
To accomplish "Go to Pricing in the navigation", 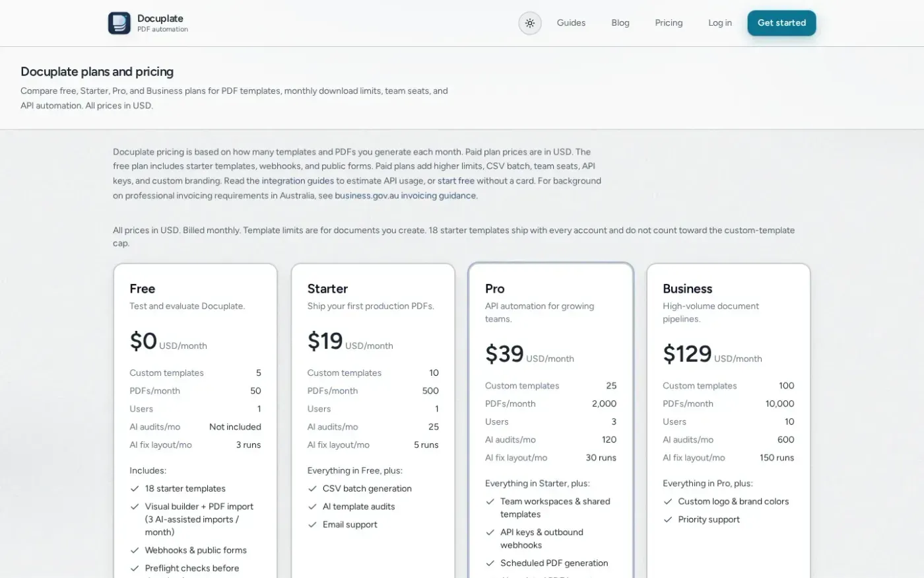I will 669,22.
